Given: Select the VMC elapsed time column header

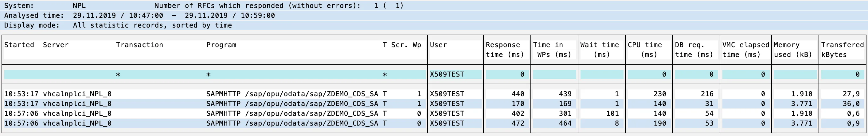Looking at the screenshot, I should (x=745, y=50).
